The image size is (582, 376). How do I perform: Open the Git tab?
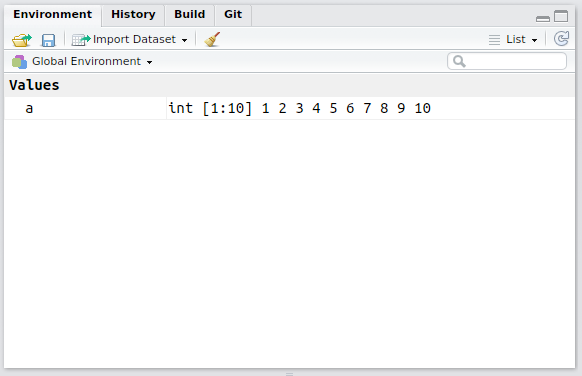[x=233, y=14]
